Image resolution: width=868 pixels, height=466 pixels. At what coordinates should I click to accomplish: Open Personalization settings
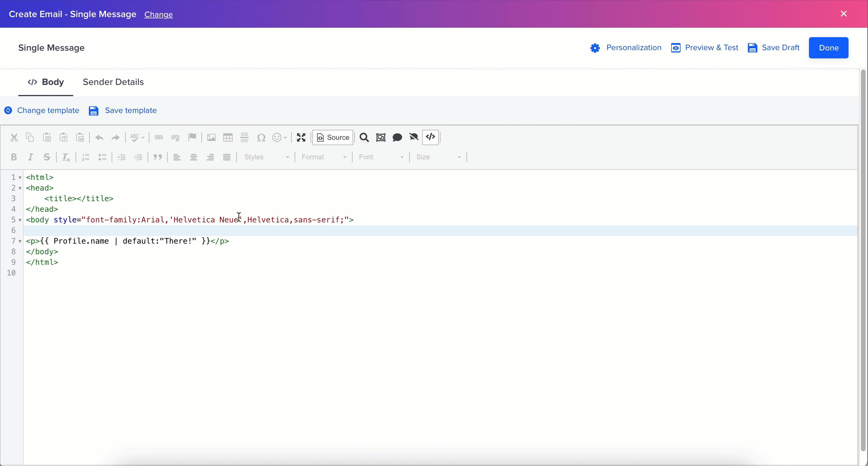pyautogui.click(x=626, y=48)
